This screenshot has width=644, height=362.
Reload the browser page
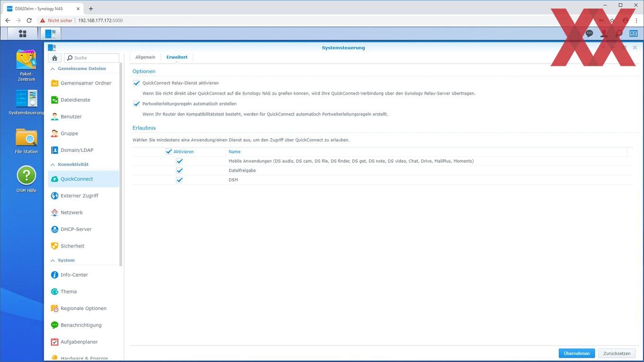[x=29, y=20]
